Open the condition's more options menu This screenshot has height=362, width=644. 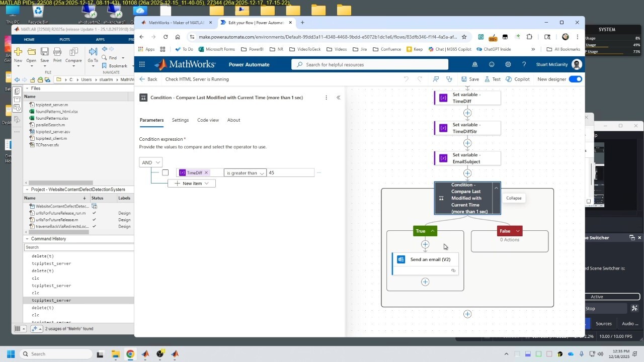(x=326, y=98)
